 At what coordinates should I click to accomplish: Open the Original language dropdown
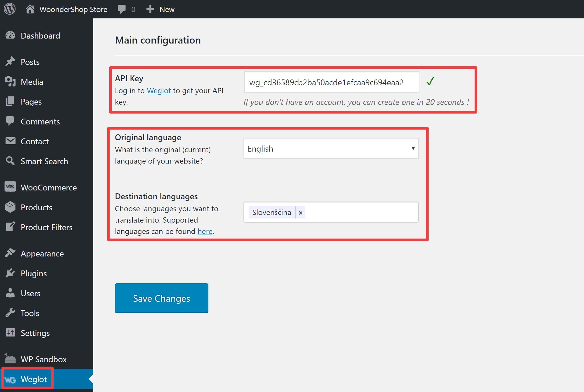point(331,149)
